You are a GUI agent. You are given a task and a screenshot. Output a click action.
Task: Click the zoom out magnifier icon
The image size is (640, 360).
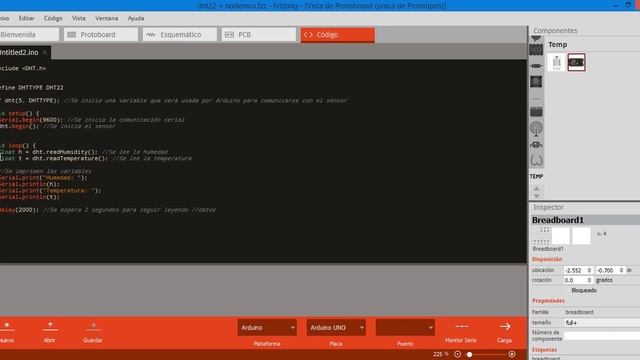tap(458, 354)
